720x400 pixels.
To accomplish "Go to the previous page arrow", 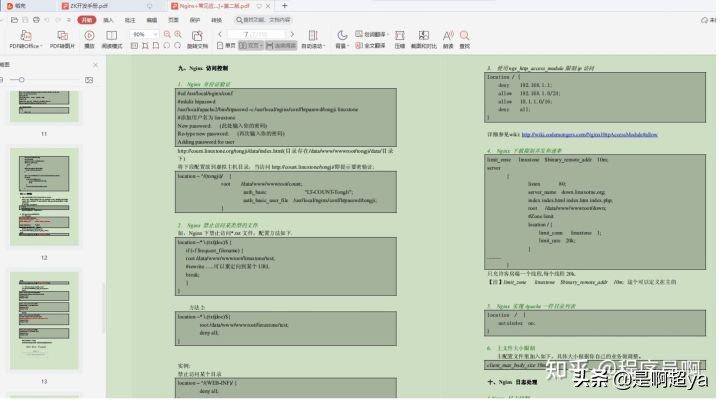I will click(220, 34).
